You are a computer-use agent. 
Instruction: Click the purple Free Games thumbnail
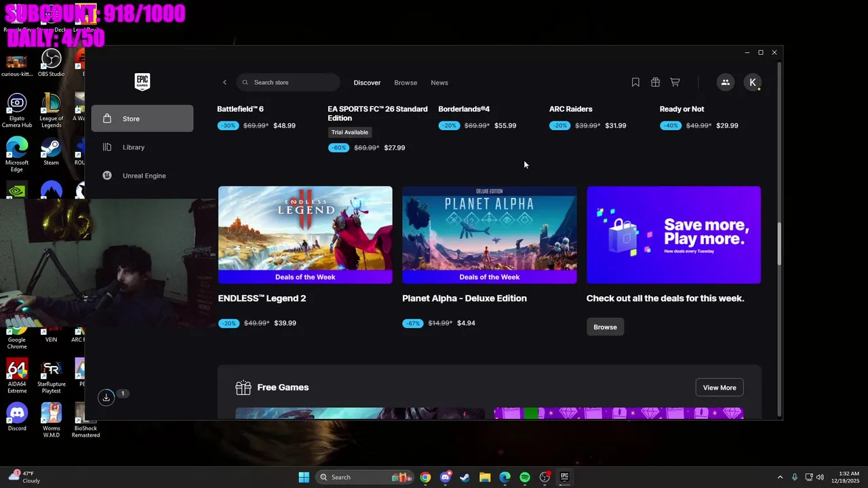tap(618, 413)
